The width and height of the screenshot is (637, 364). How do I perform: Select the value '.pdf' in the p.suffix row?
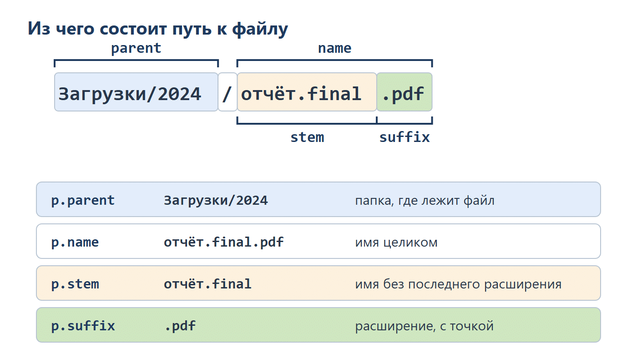(x=180, y=326)
